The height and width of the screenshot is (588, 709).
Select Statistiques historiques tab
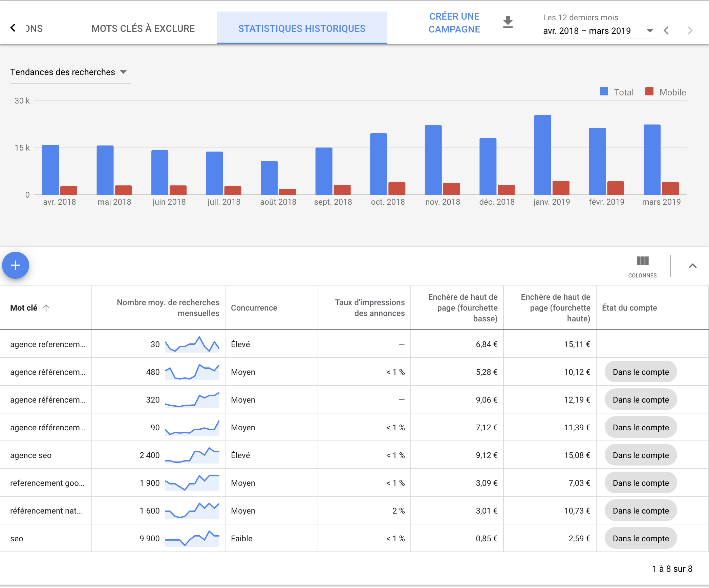click(x=302, y=28)
